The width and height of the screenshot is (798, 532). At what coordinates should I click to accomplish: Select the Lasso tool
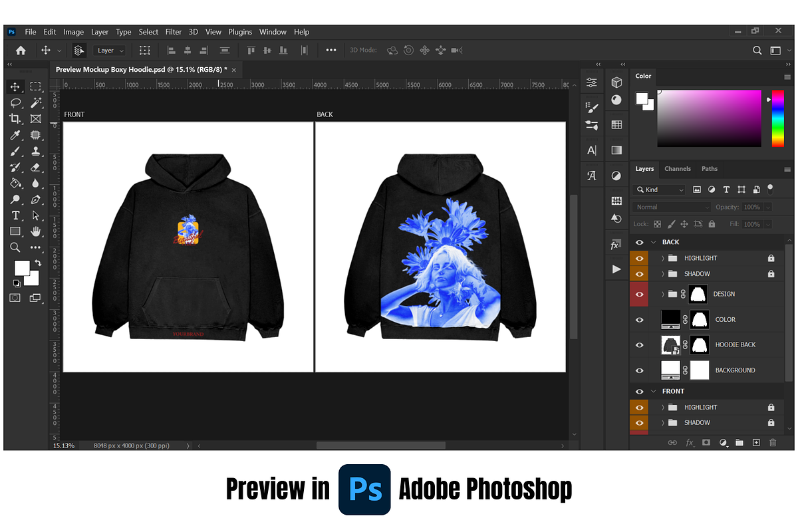tap(15, 103)
